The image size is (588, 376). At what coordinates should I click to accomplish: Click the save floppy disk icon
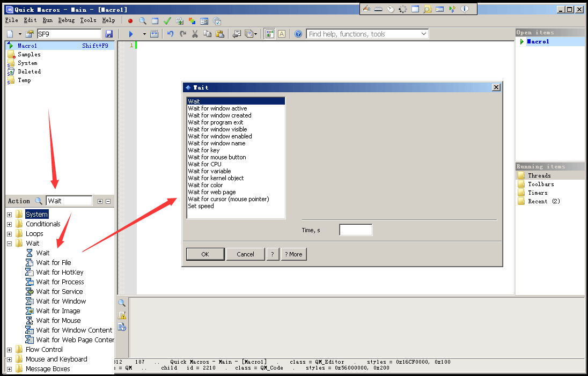[x=109, y=34]
